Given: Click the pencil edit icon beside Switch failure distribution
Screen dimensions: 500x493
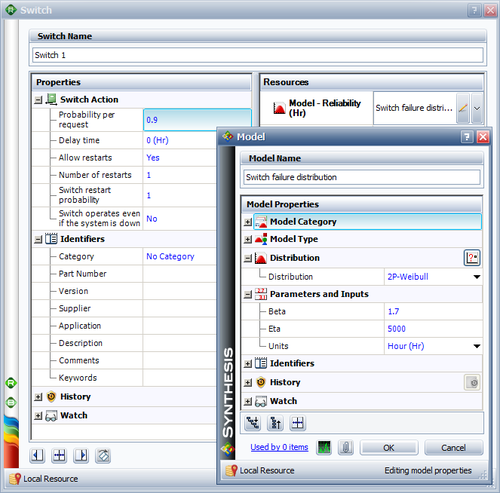Looking at the screenshot, I should (463, 108).
